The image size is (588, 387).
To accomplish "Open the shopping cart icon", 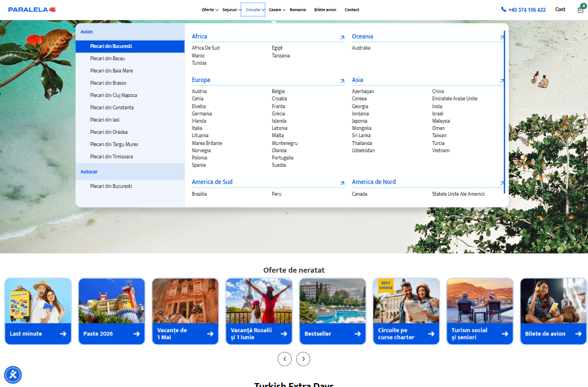I will coord(581,9).
